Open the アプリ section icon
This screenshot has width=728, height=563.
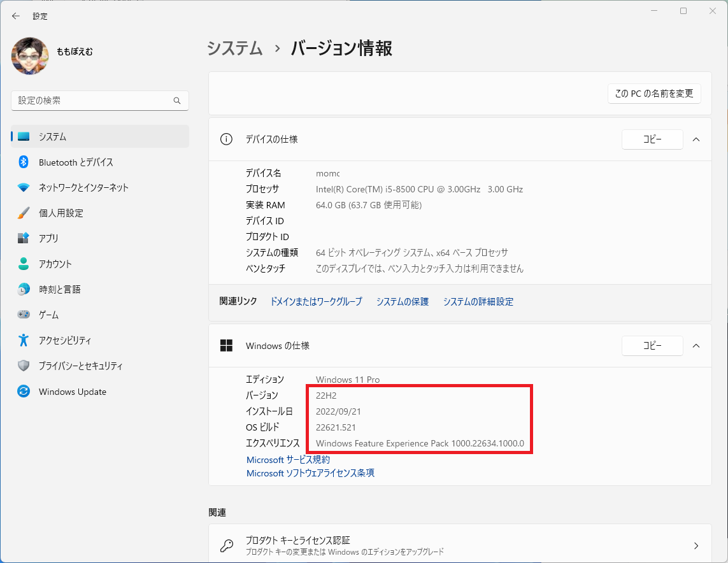pos(24,238)
